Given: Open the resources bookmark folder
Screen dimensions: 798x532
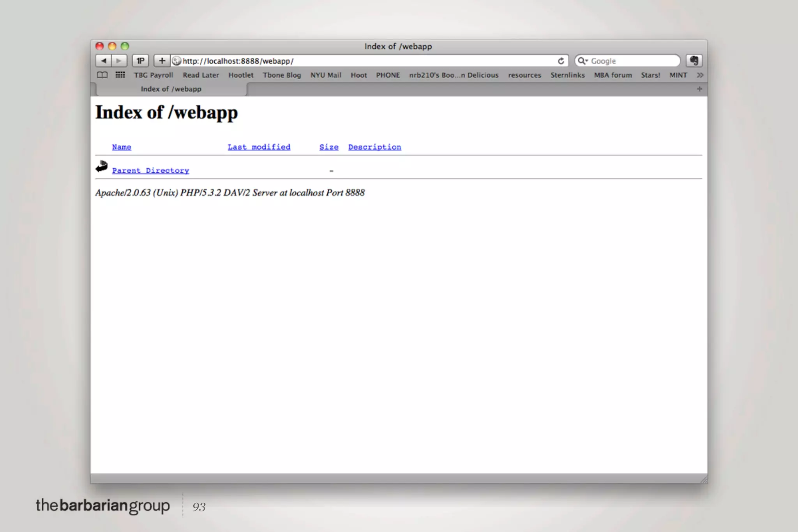Looking at the screenshot, I should [x=524, y=75].
